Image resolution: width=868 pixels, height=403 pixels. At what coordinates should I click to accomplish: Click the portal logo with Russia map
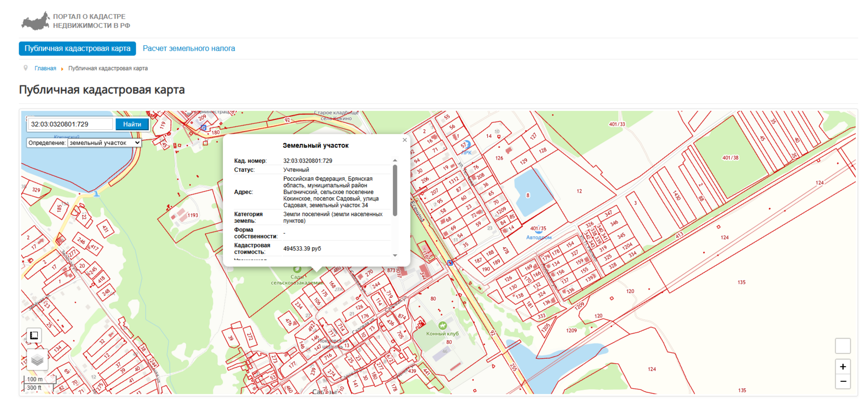35,21
